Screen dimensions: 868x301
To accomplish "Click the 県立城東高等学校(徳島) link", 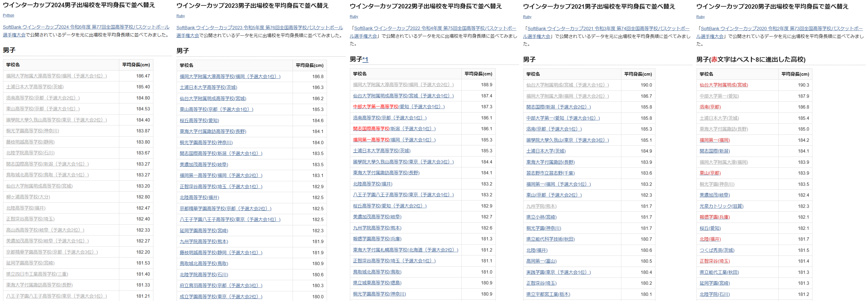I will [377, 283].
